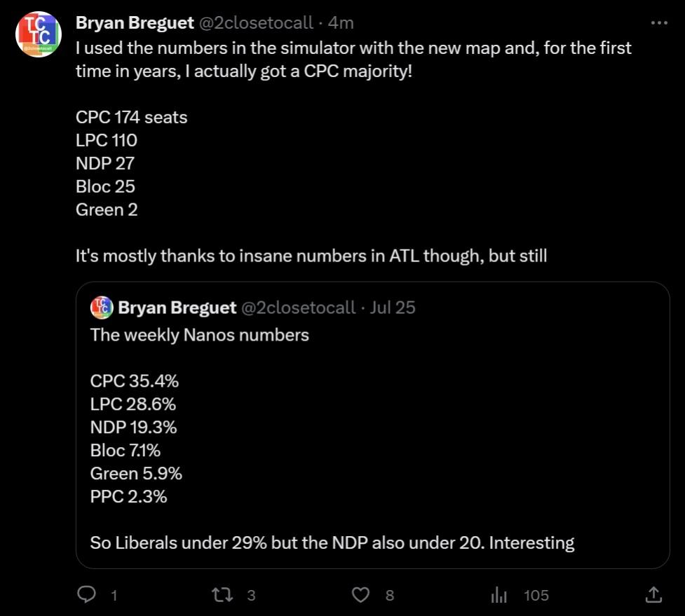Screen dimensions: 685x616
Task: Click Bryan Breguet name in quoted tweet
Action: 177,307
